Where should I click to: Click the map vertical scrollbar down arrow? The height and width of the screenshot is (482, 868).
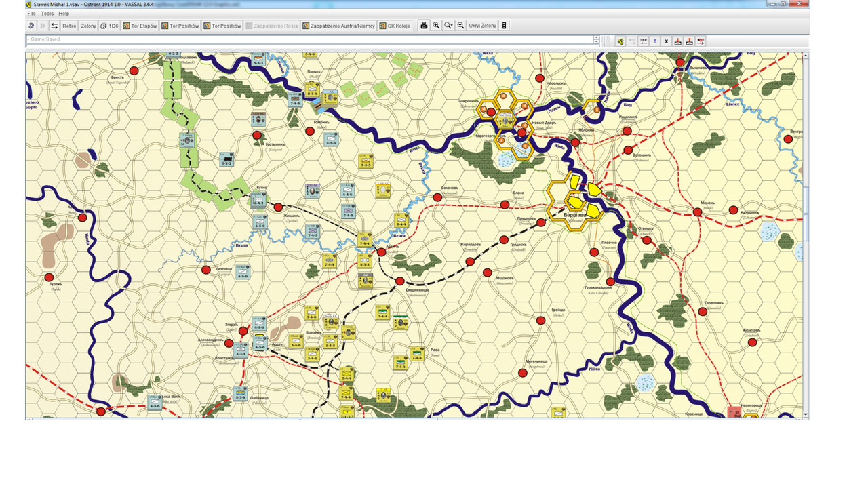(x=806, y=414)
